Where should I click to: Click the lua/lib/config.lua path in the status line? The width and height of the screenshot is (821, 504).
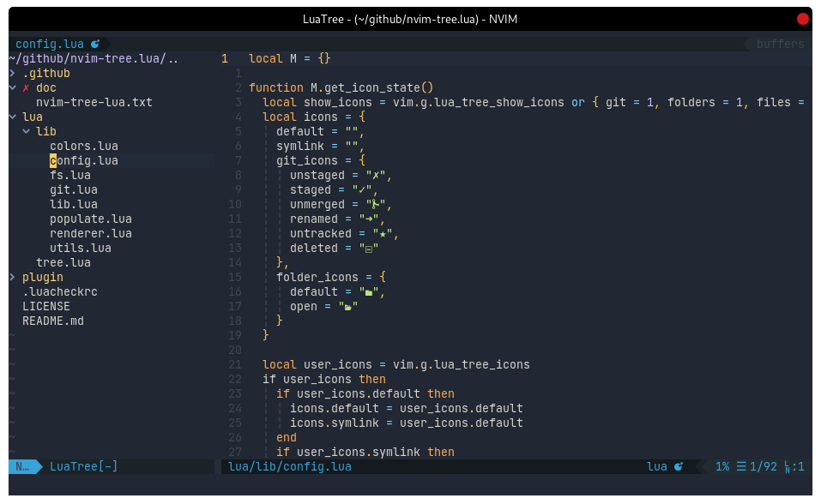[289, 466]
